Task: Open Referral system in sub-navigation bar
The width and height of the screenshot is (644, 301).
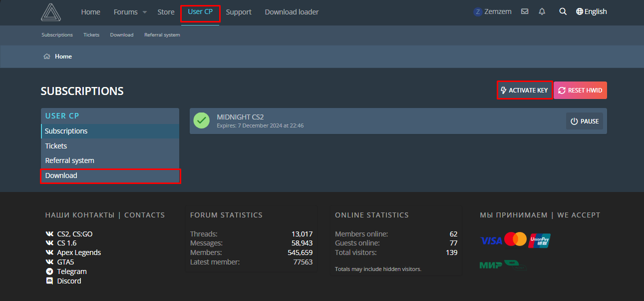Action: [162, 35]
